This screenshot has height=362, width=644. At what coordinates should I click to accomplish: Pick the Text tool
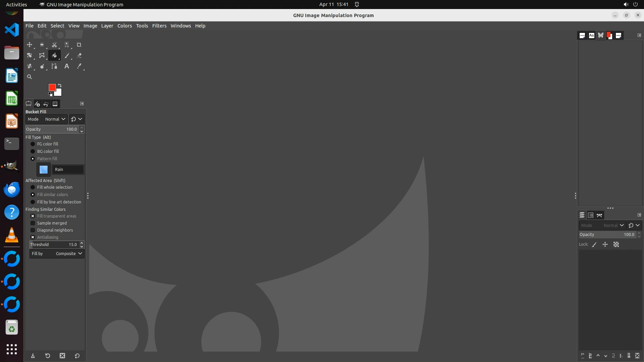click(67, 66)
